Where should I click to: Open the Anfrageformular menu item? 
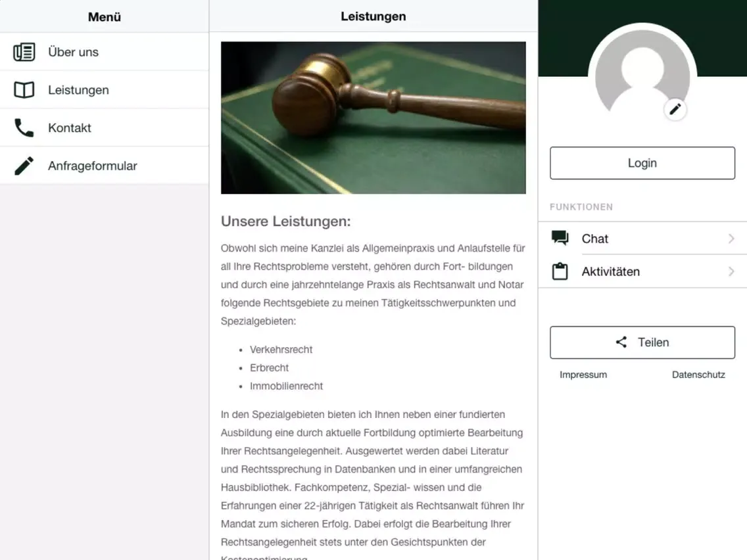(x=105, y=166)
